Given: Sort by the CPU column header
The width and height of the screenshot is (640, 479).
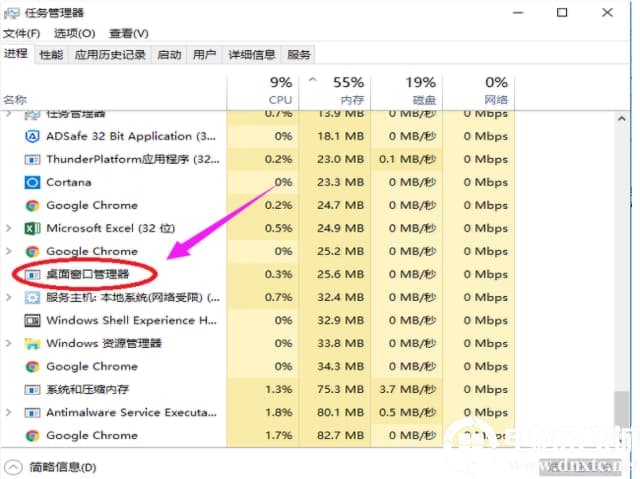Looking at the screenshot, I should point(262,92).
